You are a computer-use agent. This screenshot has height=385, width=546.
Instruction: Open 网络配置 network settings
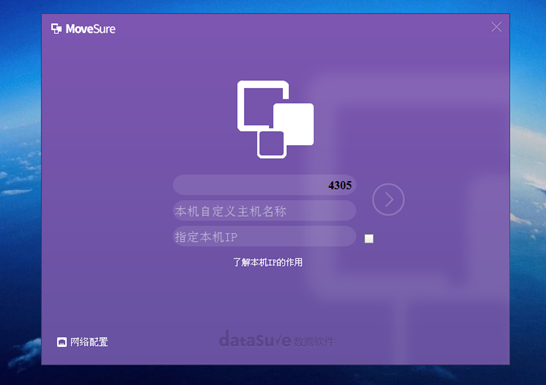point(83,342)
